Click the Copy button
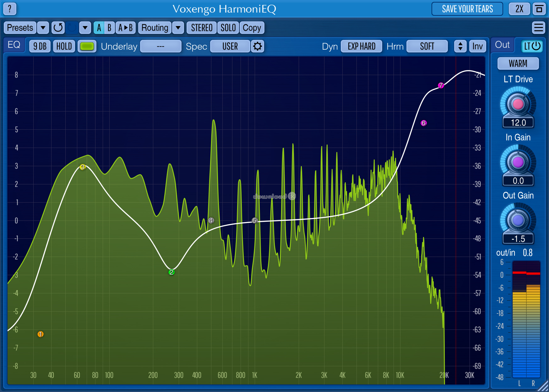The height and width of the screenshot is (392, 549). pyautogui.click(x=252, y=28)
